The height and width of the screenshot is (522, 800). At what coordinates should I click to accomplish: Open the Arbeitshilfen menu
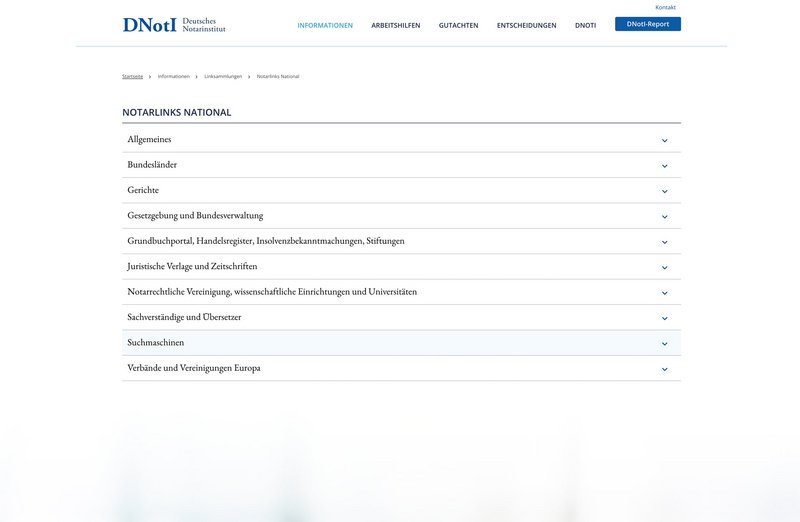pyautogui.click(x=396, y=25)
